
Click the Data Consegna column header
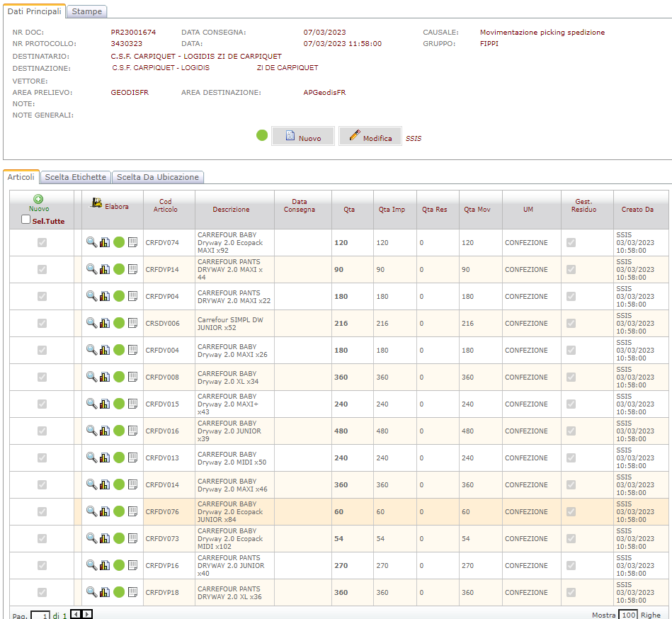(299, 205)
